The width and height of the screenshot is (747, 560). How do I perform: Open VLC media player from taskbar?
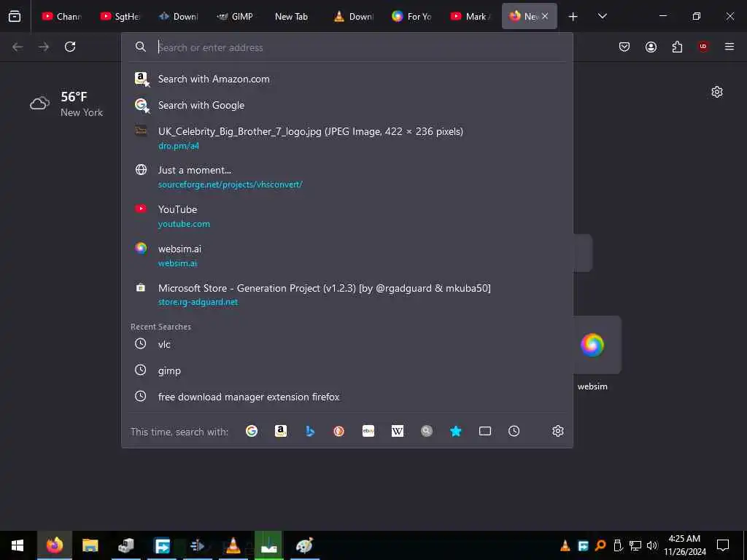click(x=233, y=545)
